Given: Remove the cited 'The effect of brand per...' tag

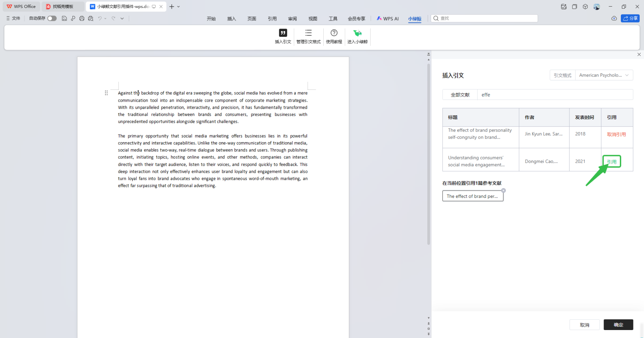Looking at the screenshot, I should click(503, 191).
